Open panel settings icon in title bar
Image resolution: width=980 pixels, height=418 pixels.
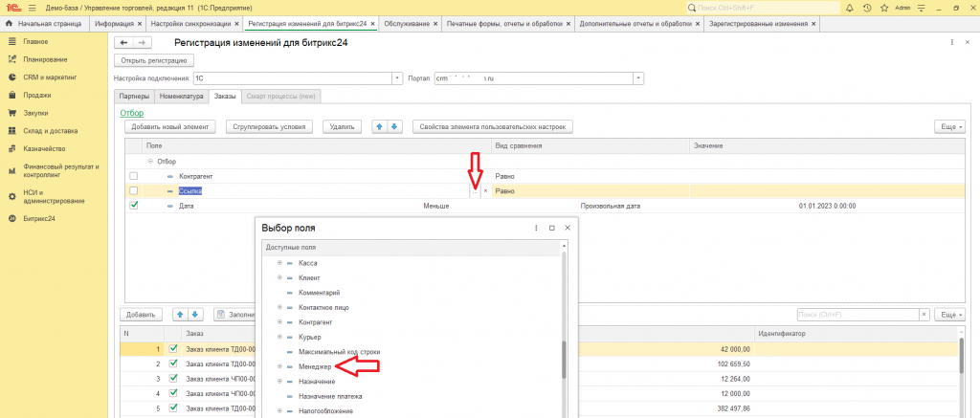click(922, 8)
